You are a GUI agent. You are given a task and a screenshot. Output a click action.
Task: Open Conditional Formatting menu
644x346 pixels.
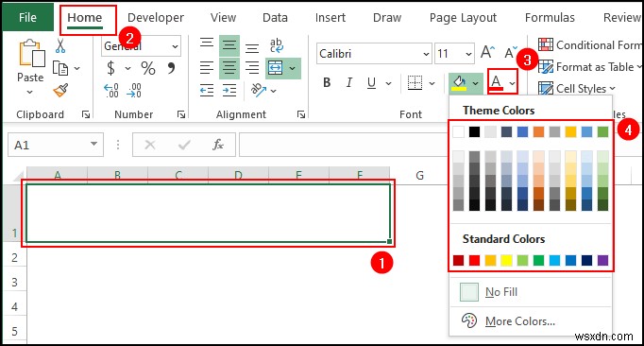click(x=590, y=44)
